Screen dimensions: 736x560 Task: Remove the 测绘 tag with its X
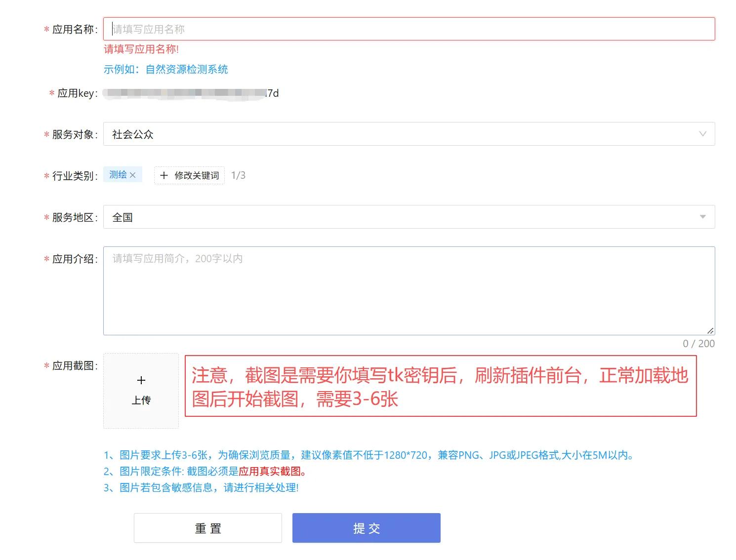point(132,175)
